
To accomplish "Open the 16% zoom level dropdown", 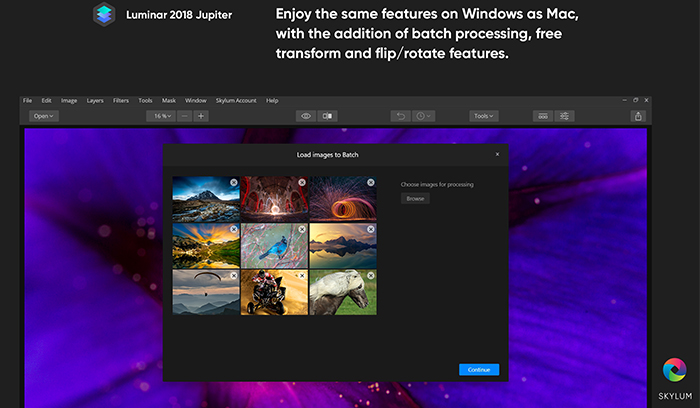I will [161, 116].
